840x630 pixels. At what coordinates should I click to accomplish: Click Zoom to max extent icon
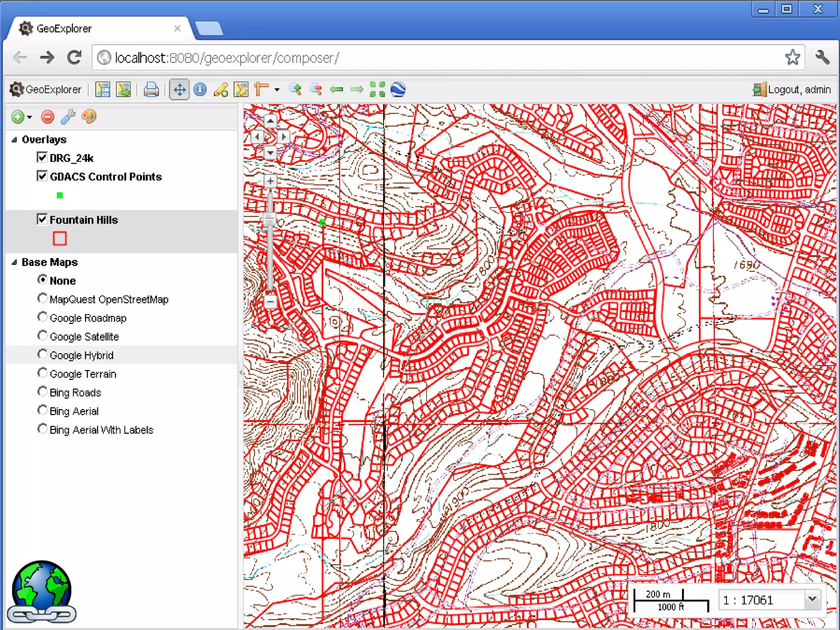click(x=377, y=89)
